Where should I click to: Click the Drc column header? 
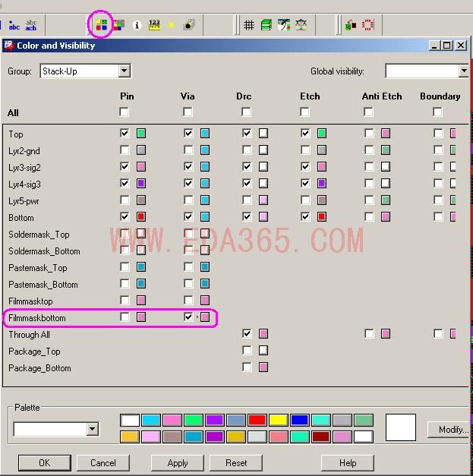244,96
